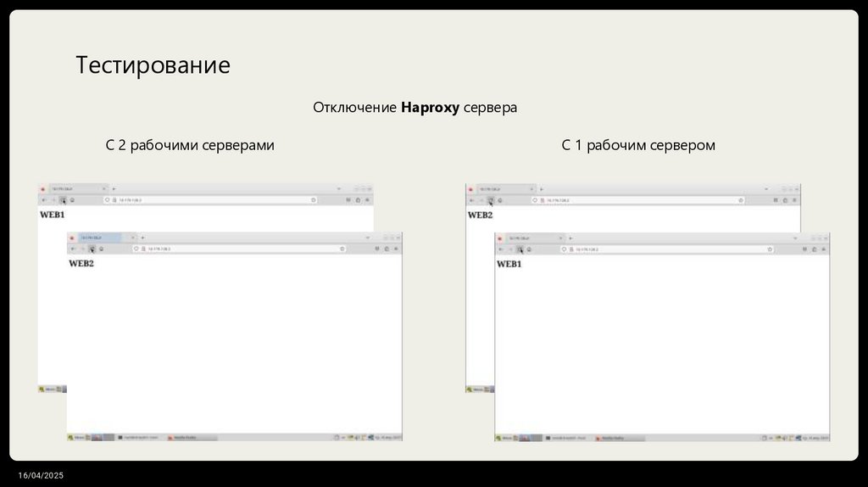
Task: Select the highlighted tab of left WEB2 browser
Action: tap(108, 238)
